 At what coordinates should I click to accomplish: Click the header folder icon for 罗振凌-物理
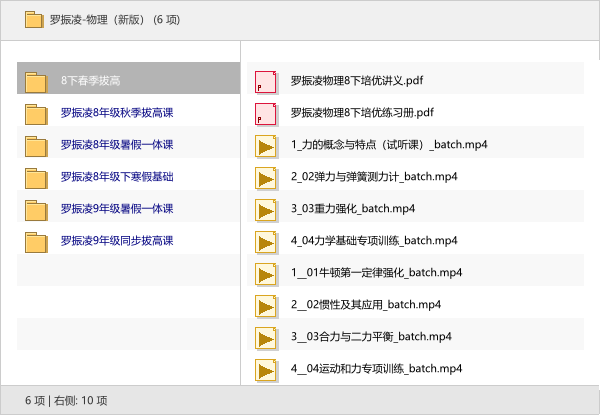tap(33, 19)
